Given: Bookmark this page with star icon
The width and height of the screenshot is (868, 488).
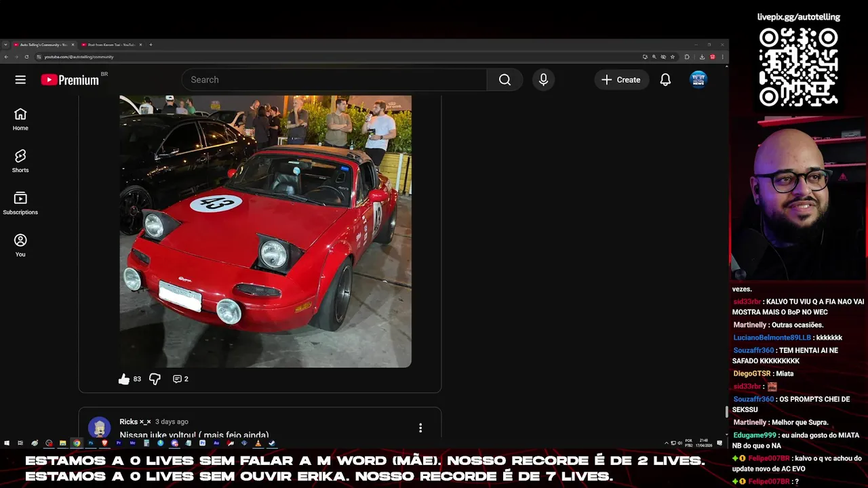Looking at the screenshot, I should coord(673,57).
